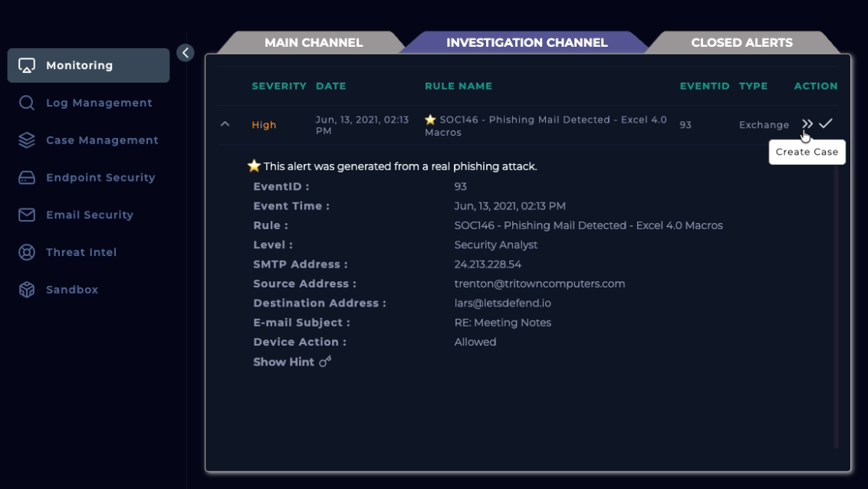
Task: Switch to the Main Channel tab
Action: tap(314, 43)
